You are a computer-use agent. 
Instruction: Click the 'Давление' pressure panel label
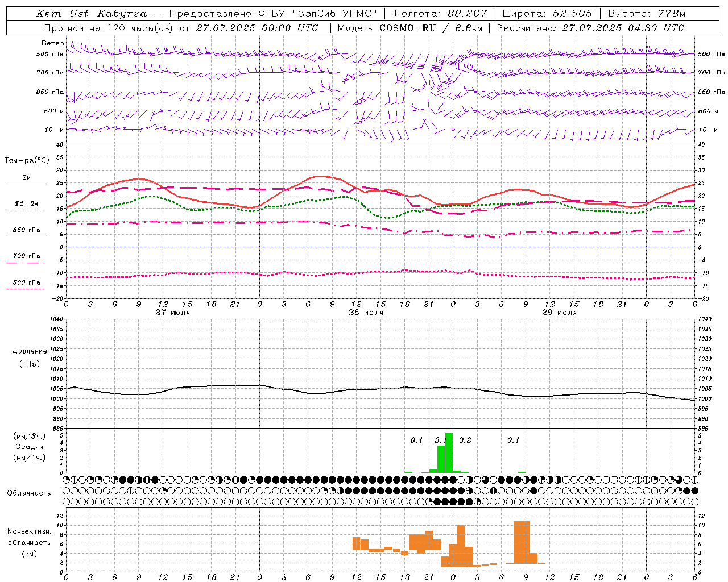[x=30, y=351]
